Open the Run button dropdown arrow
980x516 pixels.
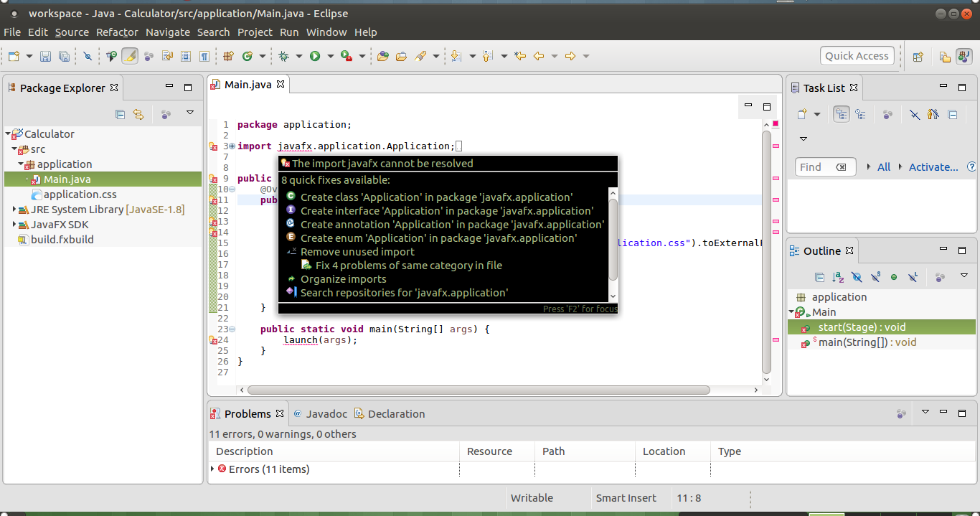coord(330,56)
